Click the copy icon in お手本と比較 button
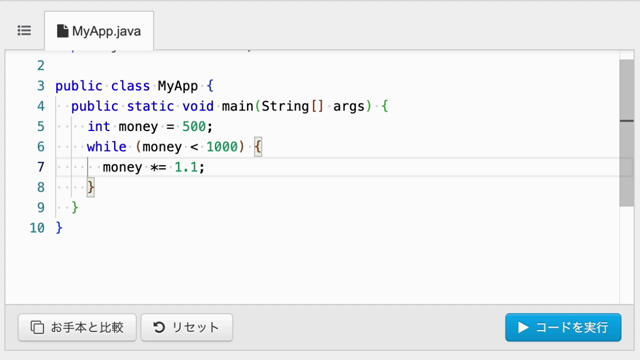This screenshot has width=640, height=360. coord(37,327)
